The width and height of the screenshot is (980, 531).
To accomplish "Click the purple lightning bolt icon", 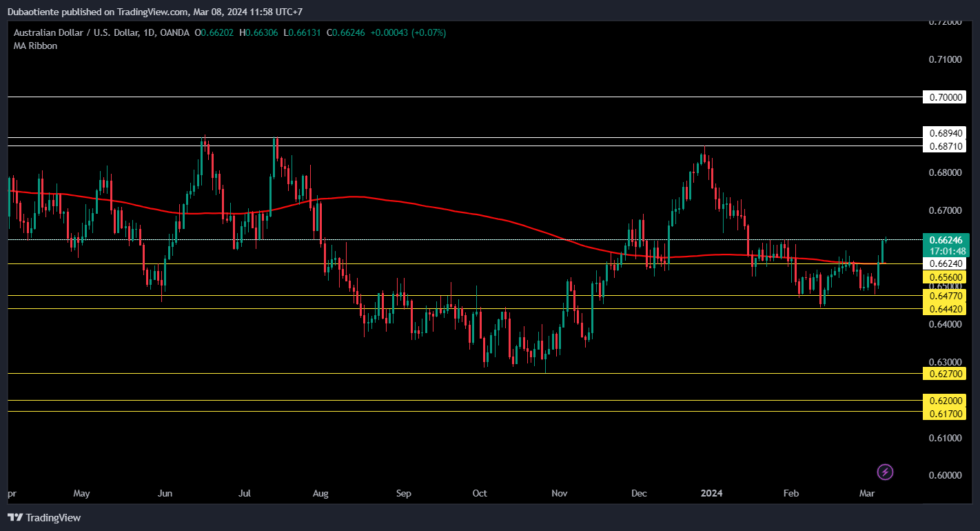I will click(885, 472).
